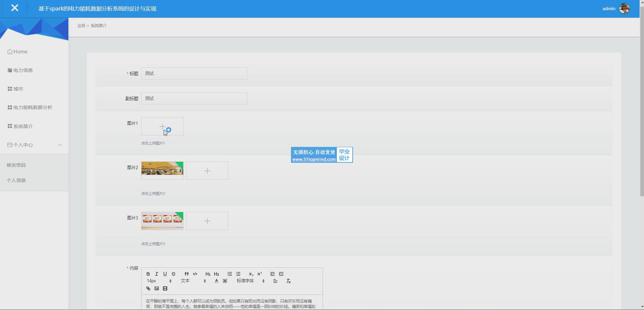Viewport: 644px width, 310px height.
Task: Click the 修改密码 link
Action: (16, 165)
